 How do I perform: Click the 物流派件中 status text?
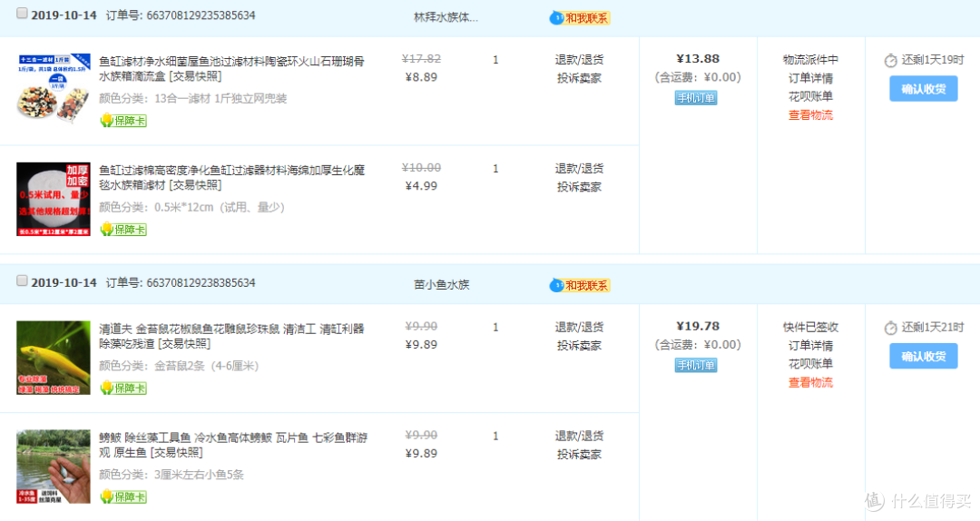click(x=810, y=60)
